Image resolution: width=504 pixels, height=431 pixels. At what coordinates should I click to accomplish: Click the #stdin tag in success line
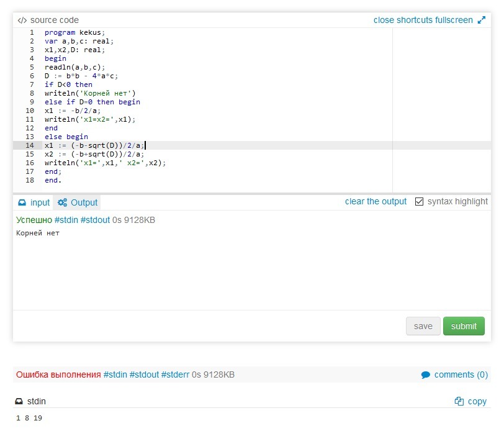point(66,220)
